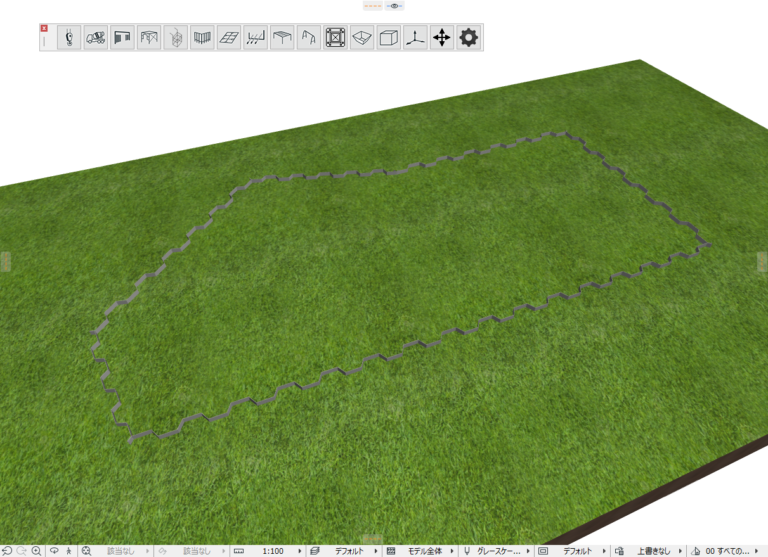Select the excavation pit tool
The image size is (768, 557).
tap(362, 37)
